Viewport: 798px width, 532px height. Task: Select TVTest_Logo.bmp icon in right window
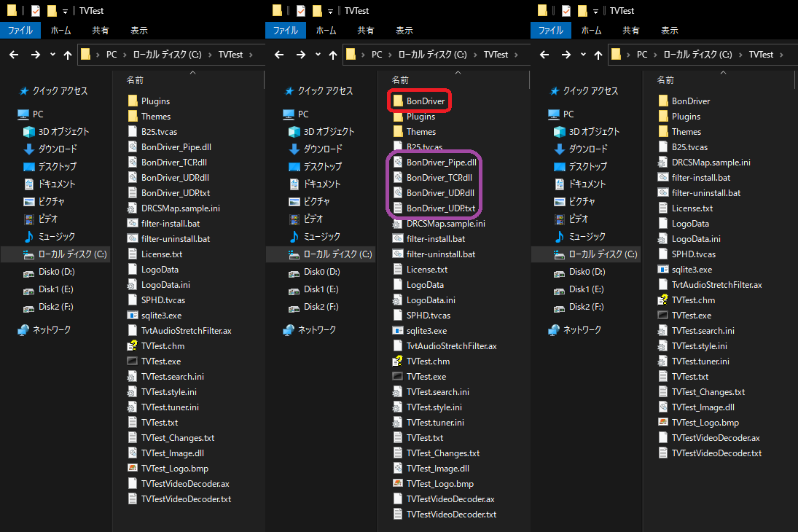pyautogui.click(x=663, y=422)
